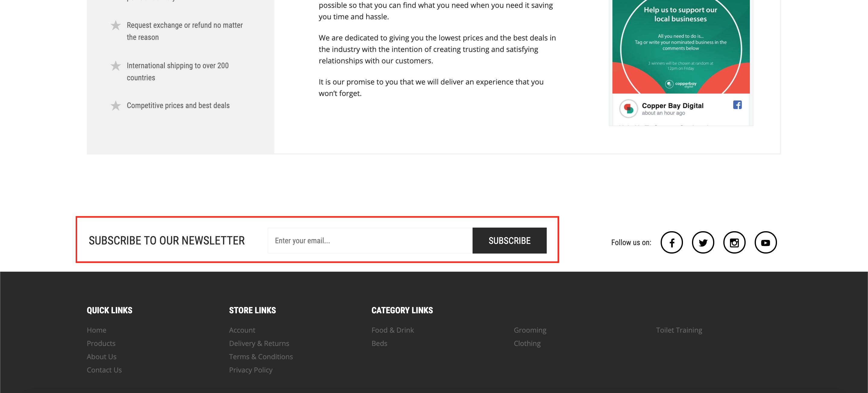This screenshot has width=868, height=393.
Task: Click star icon beside International shipping
Action: click(115, 66)
